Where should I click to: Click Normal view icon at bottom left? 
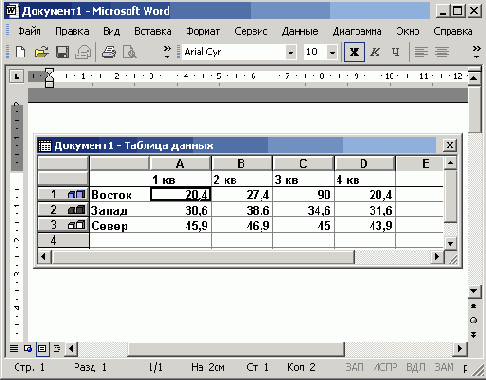(14, 349)
